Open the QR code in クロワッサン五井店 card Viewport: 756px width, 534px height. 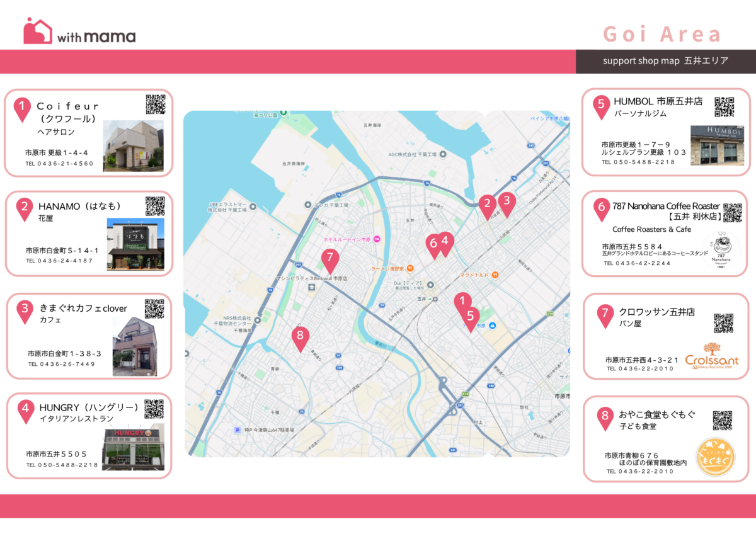(723, 322)
